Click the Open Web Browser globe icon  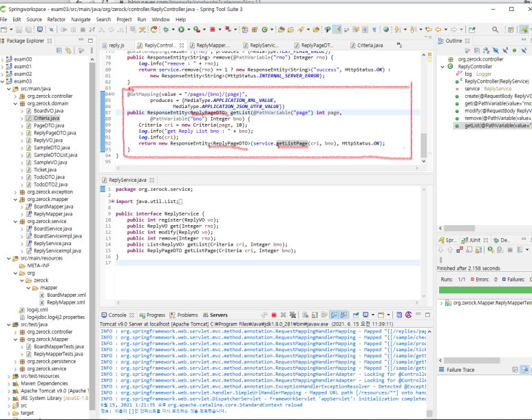(x=386, y=30)
